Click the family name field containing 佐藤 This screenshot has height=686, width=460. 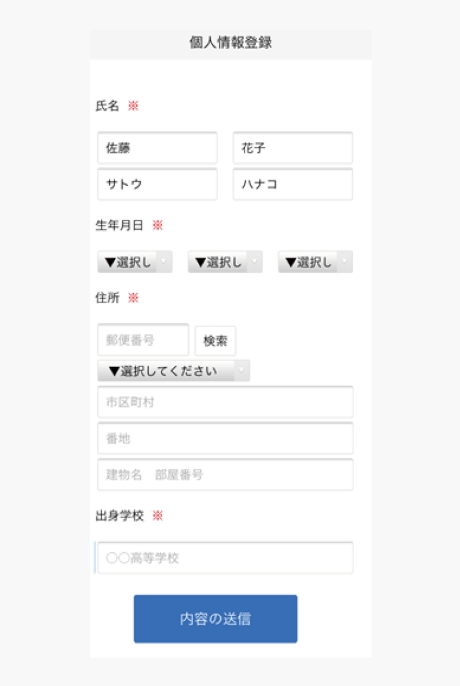point(157,148)
